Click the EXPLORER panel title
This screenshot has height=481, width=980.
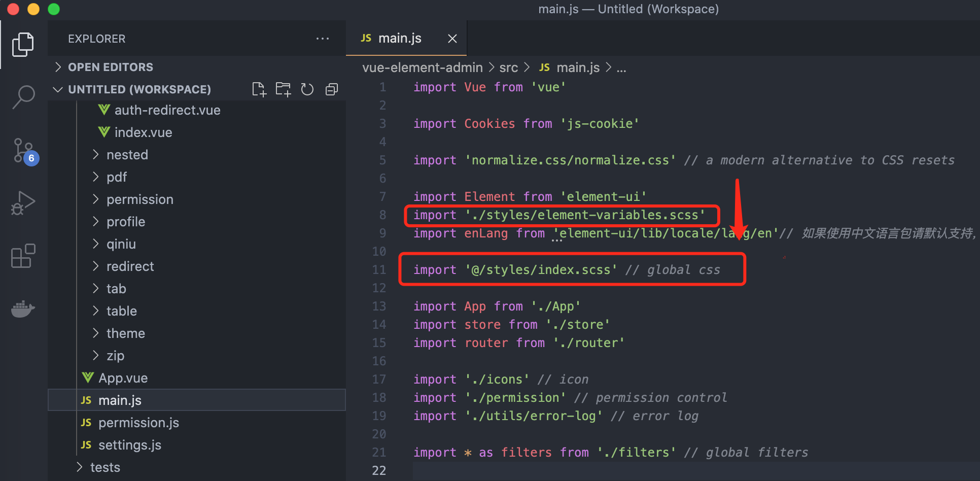point(97,39)
